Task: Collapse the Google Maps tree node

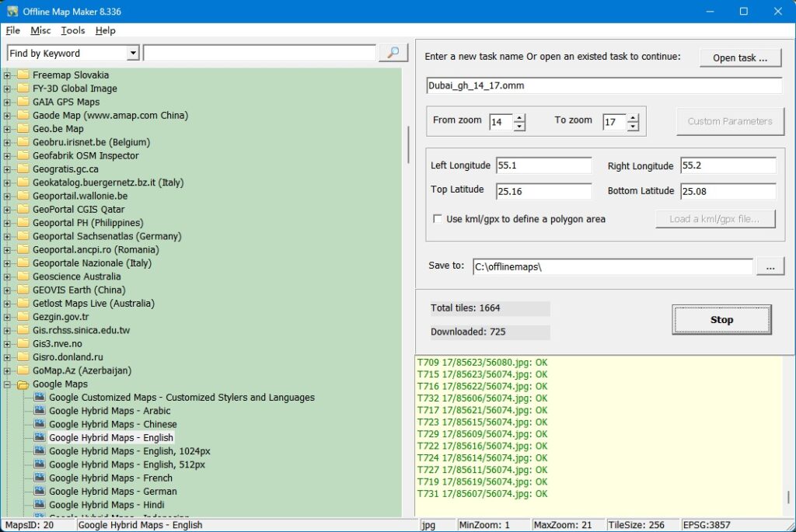Action: tap(6, 384)
